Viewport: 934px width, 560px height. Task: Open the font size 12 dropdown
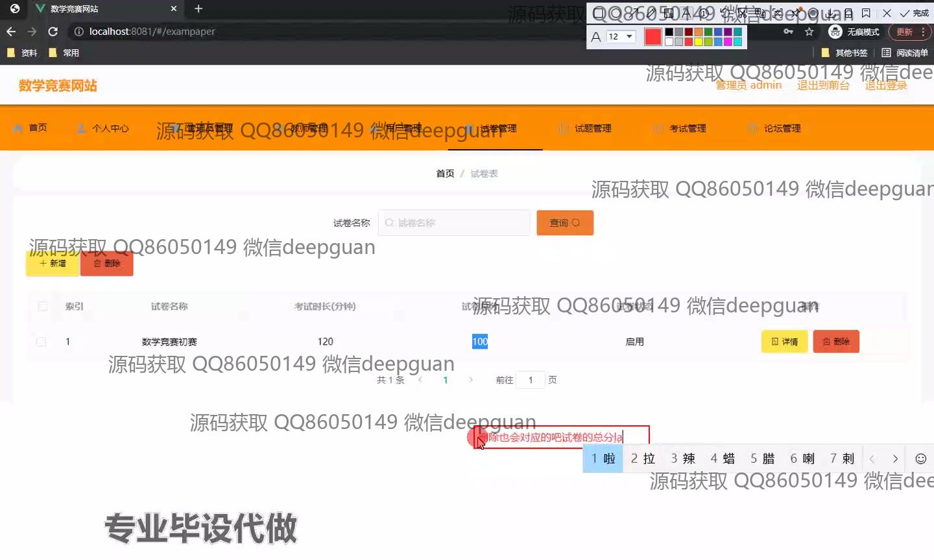click(620, 36)
